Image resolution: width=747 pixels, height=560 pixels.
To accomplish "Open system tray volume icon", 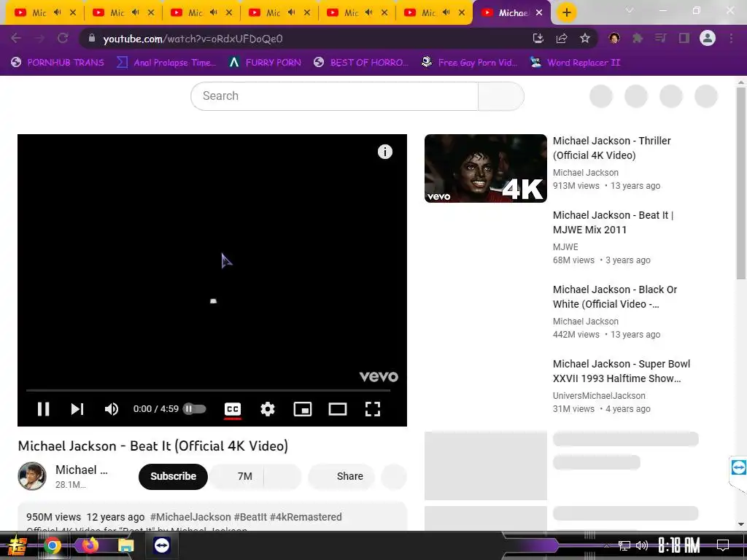I will (x=642, y=545).
